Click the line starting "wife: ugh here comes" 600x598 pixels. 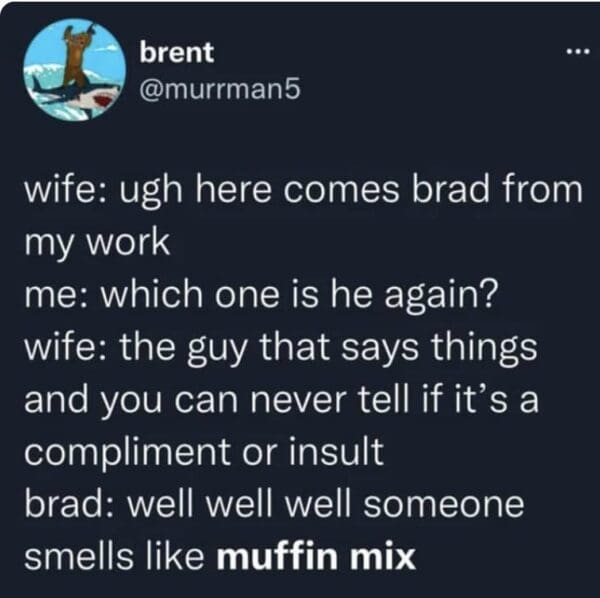click(x=303, y=190)
